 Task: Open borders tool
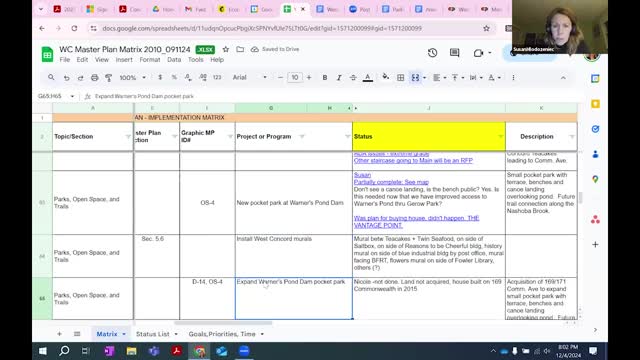point(400,78)
